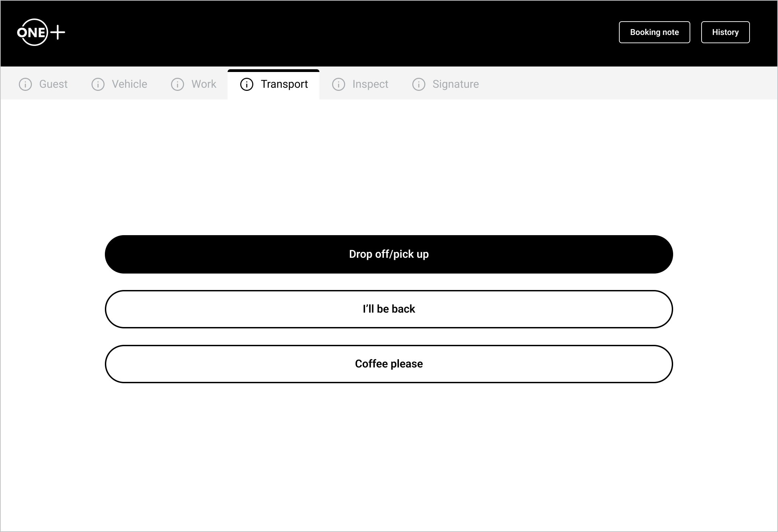Click the info icon beside Work
778x532 pixels.
pos(177,84)
